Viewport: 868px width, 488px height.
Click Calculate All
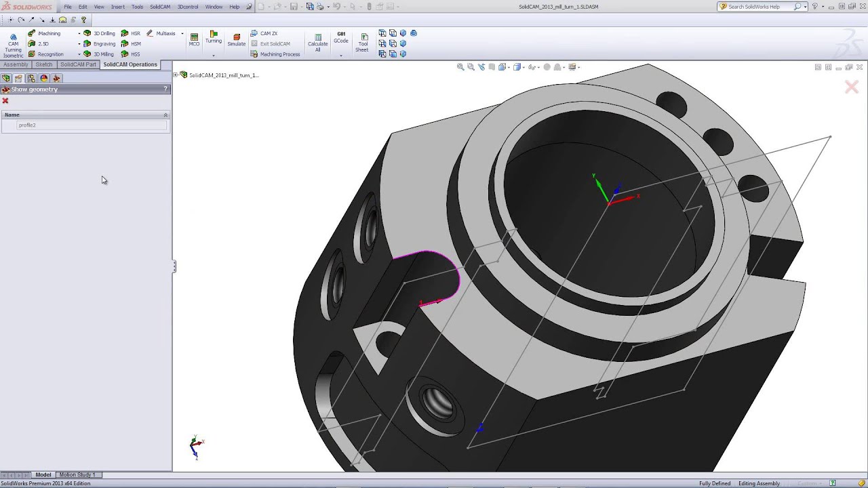coord(317,42)
